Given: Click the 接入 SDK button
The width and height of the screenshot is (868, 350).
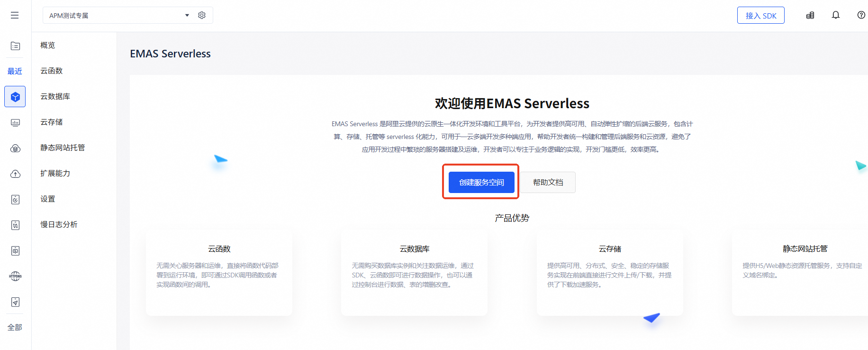Looking at the screenshot, I should click(761, 15).
